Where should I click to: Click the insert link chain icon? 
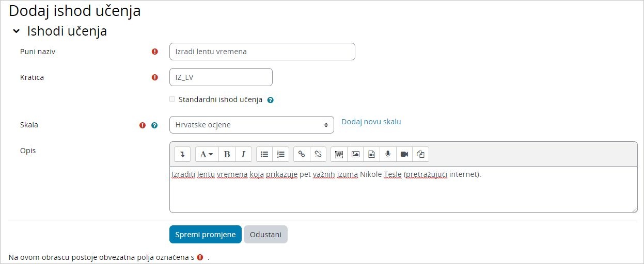(x=302, y=154)
